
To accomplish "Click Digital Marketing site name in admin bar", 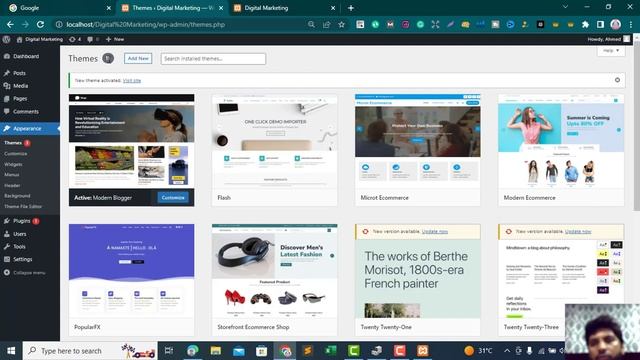I will (40, 39).
